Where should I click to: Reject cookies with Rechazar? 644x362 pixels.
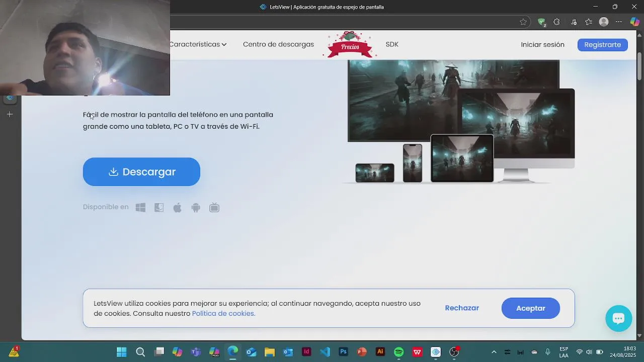click(x=462, y=308)
